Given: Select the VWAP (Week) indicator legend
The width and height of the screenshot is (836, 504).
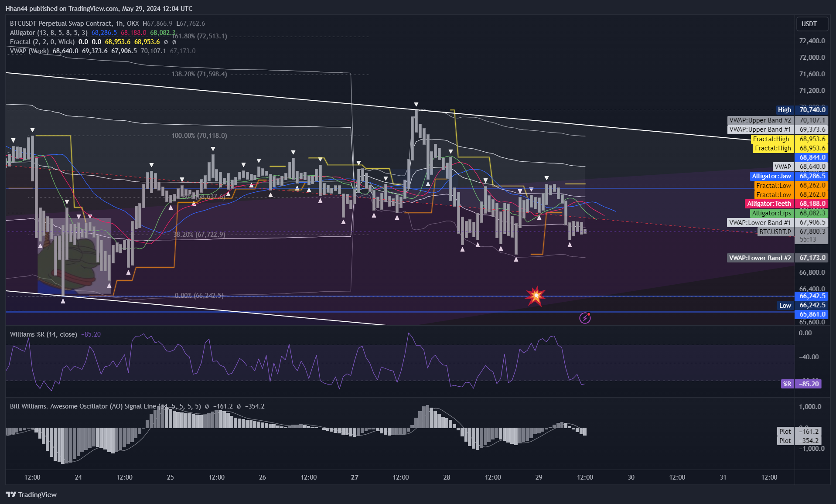Looking at the screenshot, I should coord(29,51).
